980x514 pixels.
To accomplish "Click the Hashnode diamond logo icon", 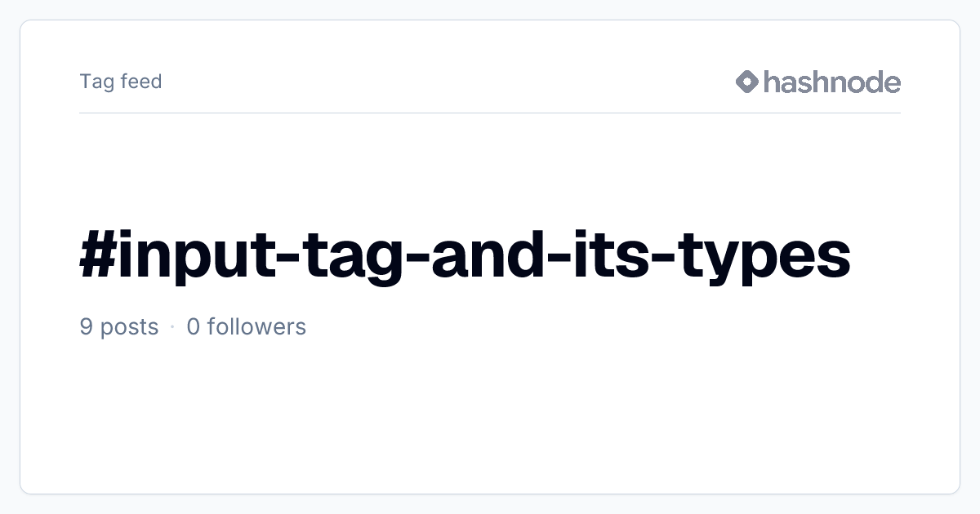I will pyautogui.click(x=747, y=82).
